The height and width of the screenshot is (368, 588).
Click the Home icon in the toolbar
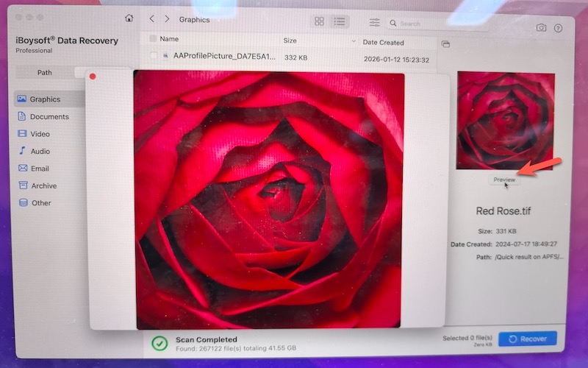click(129, 18)
